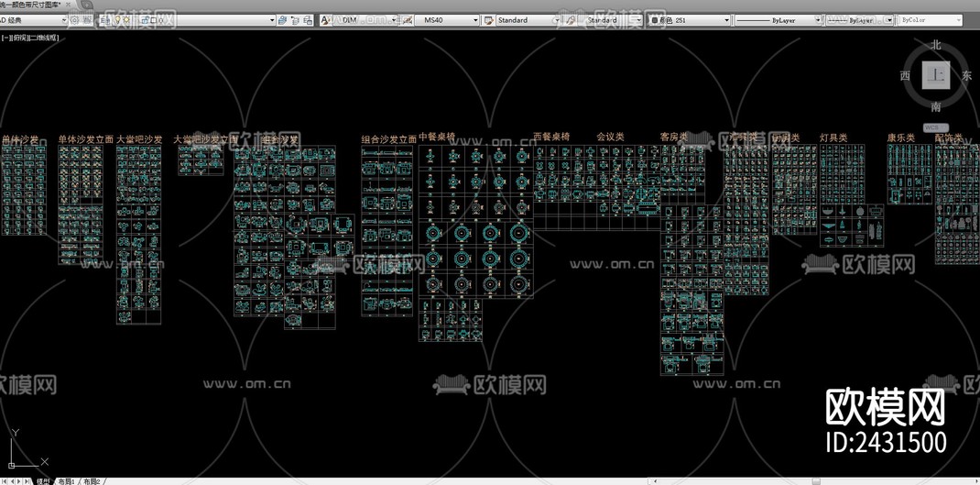This screenshot has height=485, width=980.
Task: Click the 单体沙发立面 block group title
Action: click(85, 139)
